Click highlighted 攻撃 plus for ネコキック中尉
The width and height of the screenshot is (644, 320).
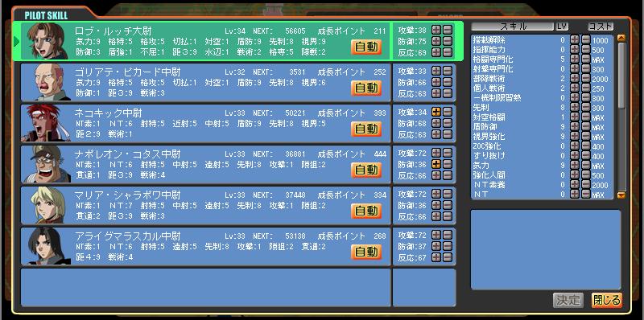click(x=436, y=112)
